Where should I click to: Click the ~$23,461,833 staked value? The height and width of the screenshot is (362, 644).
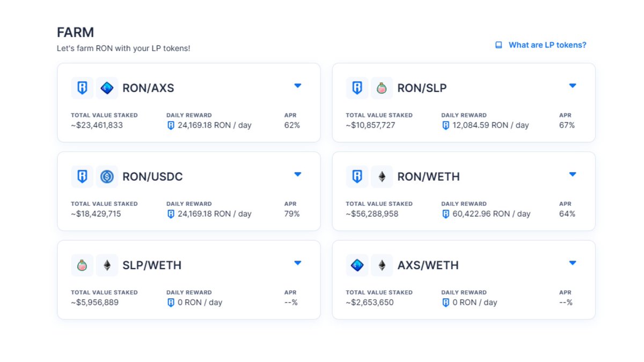(97, 125)
